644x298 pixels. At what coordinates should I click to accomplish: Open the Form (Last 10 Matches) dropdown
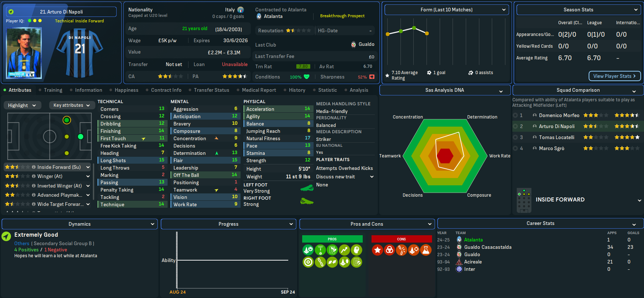coord(446,10)
